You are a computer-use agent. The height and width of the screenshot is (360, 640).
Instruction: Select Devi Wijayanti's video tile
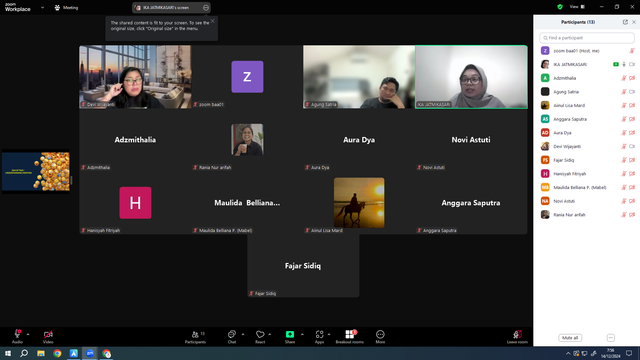coord(135,77)
